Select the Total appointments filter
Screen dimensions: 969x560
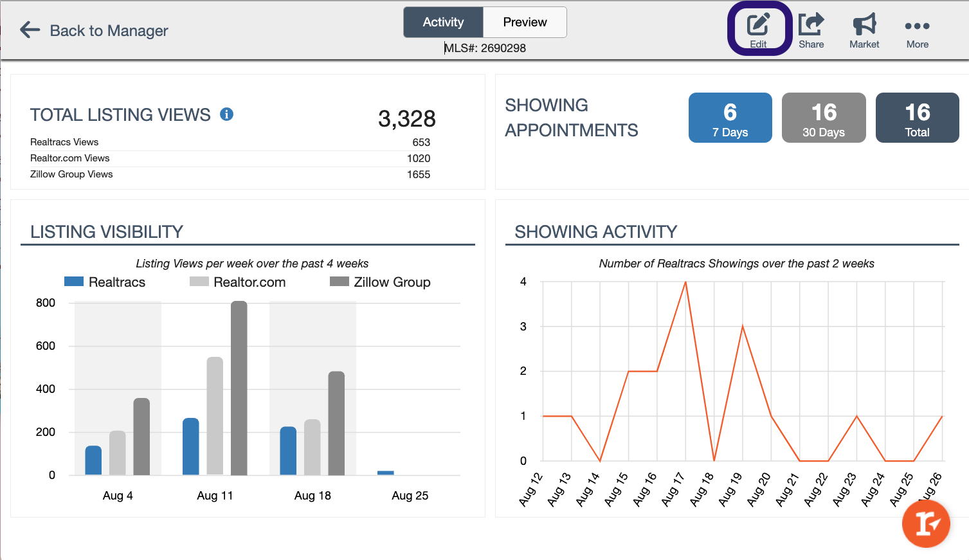(917, 118)
